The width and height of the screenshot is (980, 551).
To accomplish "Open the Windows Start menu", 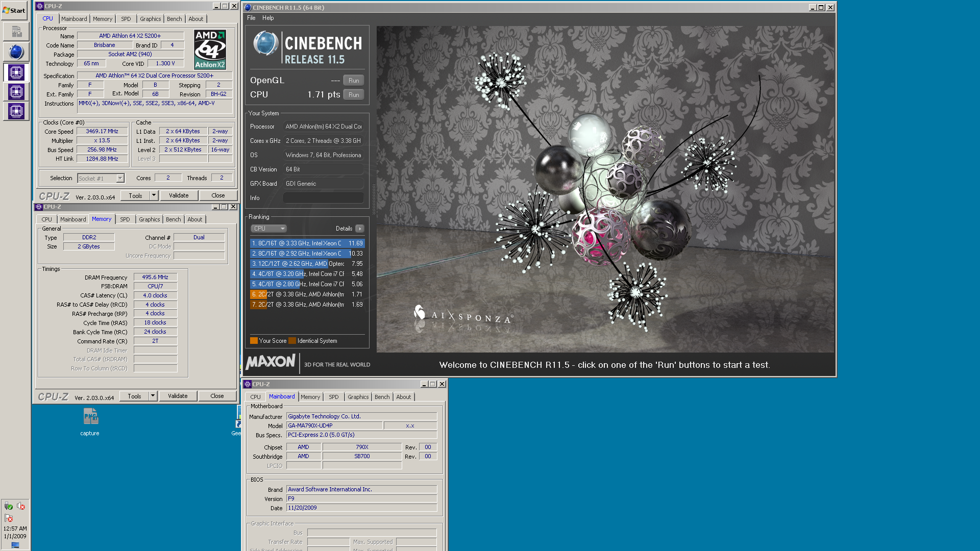I will click(x=14, y=10).
